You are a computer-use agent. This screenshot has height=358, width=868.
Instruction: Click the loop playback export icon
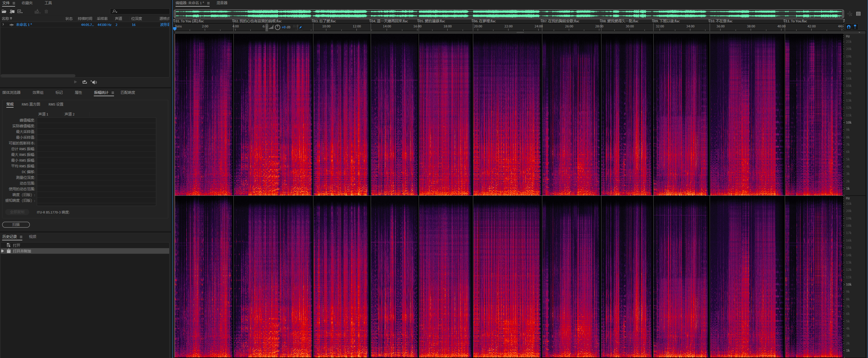(x=84, y=82)
